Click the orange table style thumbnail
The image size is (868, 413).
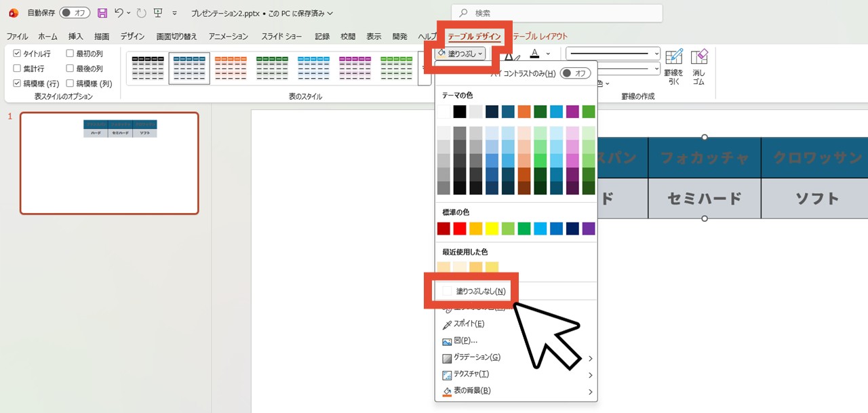(231, 68)
